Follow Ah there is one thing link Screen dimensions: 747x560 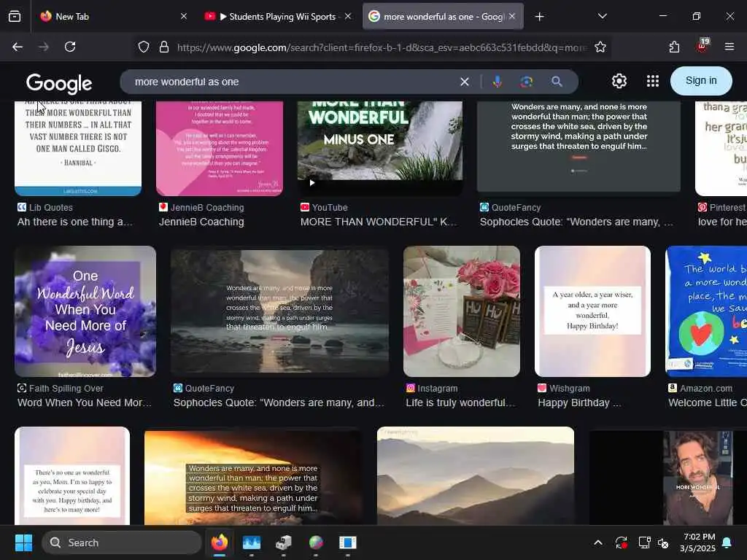click(75, 222)
